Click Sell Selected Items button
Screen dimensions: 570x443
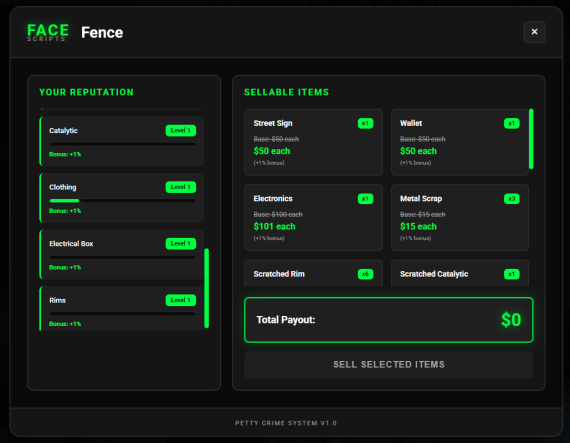389,365
